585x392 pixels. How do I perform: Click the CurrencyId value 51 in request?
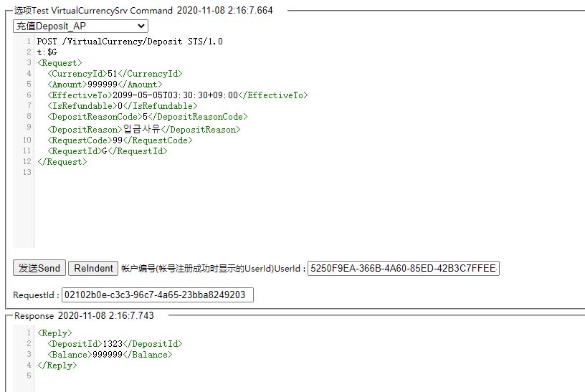[x=112, y=74]
